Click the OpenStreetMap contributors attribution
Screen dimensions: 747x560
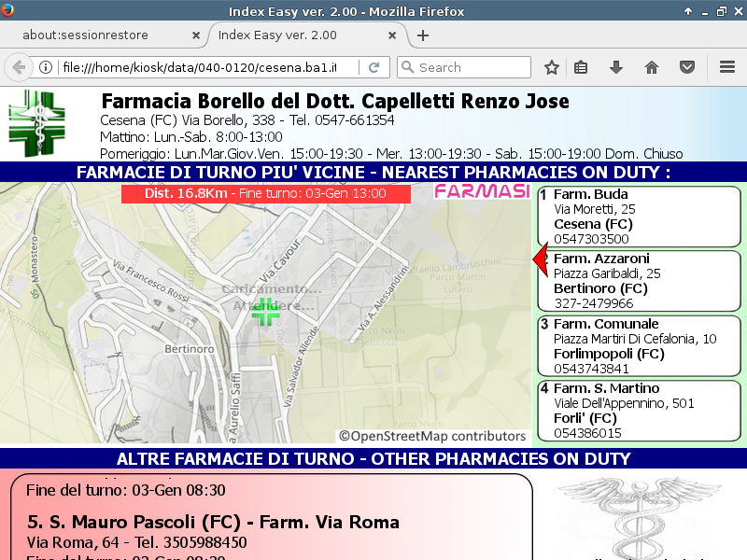[432, 436]
